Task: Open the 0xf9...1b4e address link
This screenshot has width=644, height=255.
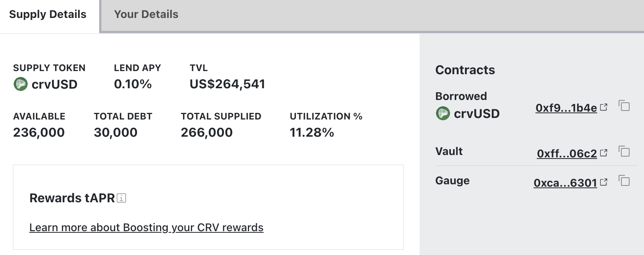Action: (x=566, y=108)
